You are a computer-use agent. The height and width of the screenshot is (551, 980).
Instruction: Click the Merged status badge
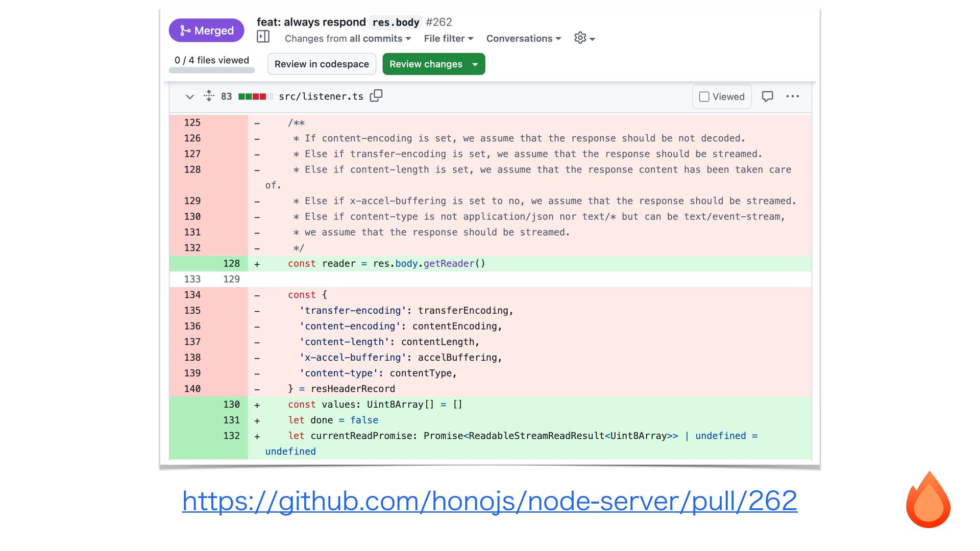(x=206, y=31)
